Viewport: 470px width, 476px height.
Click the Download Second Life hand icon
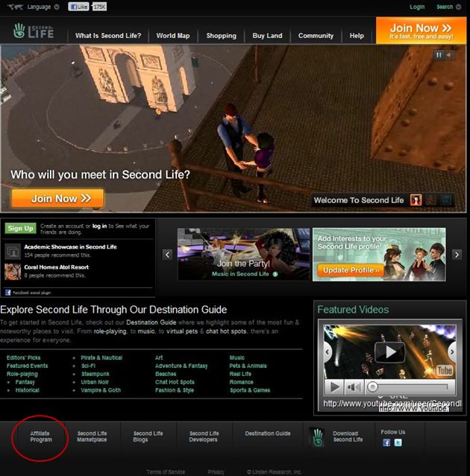(x=316, y=436)
